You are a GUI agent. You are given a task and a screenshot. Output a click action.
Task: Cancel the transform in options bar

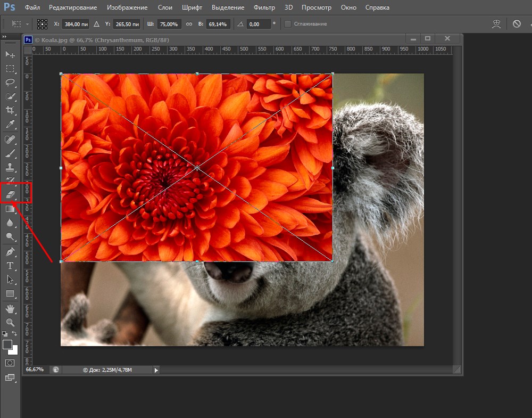(517, 24)
